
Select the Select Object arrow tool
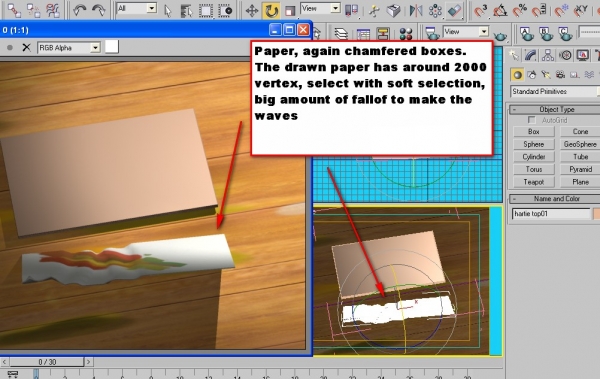(x=168, y=11)
